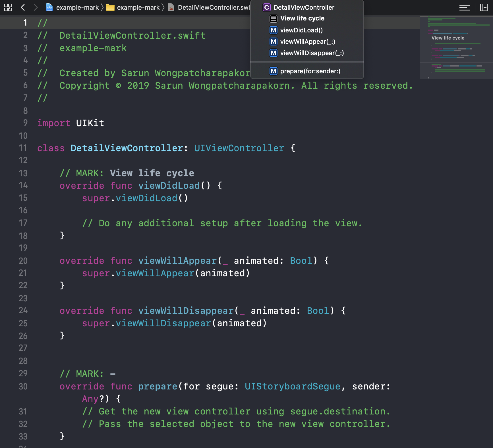
Task: Click viewDidLoad in line 14 declaration
Action: tap(169, 186)
